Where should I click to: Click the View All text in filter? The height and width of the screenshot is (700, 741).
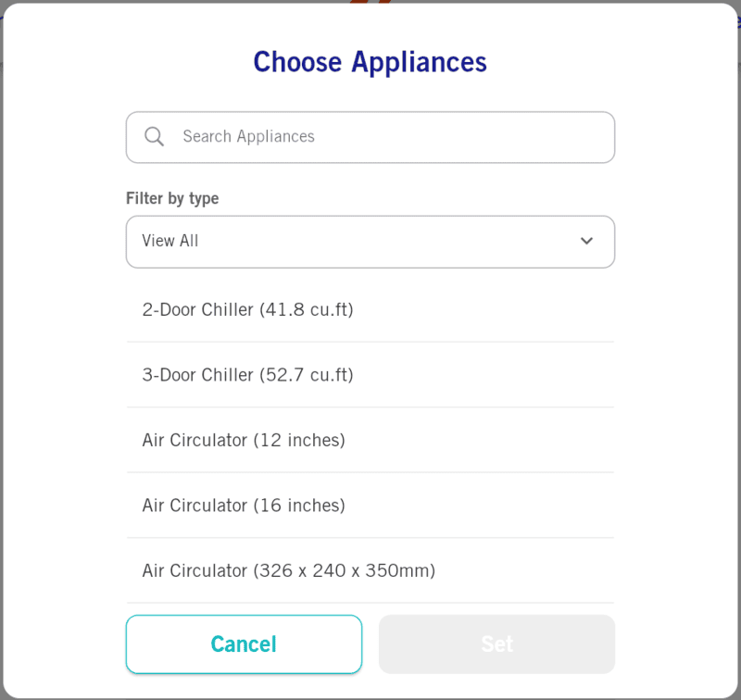click(x=170, y=242)
